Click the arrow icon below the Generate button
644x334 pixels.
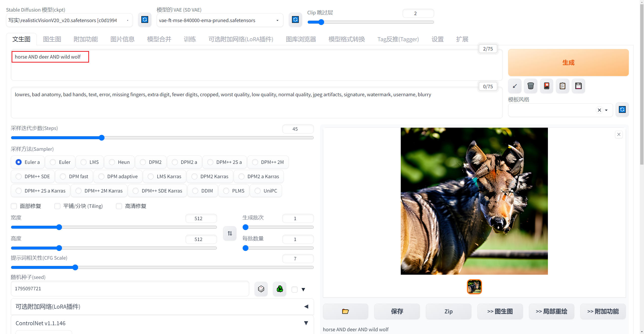coord(515,86)
